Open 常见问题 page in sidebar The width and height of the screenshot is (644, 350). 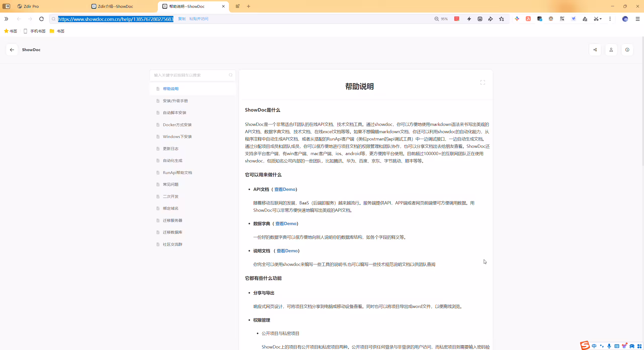point(171,184)
